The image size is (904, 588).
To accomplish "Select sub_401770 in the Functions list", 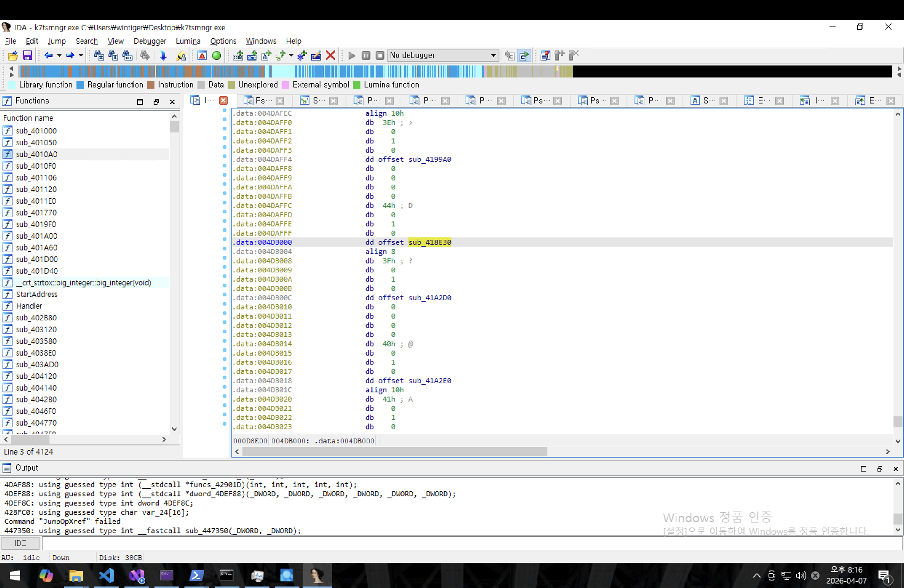I will tap(36, 212).
